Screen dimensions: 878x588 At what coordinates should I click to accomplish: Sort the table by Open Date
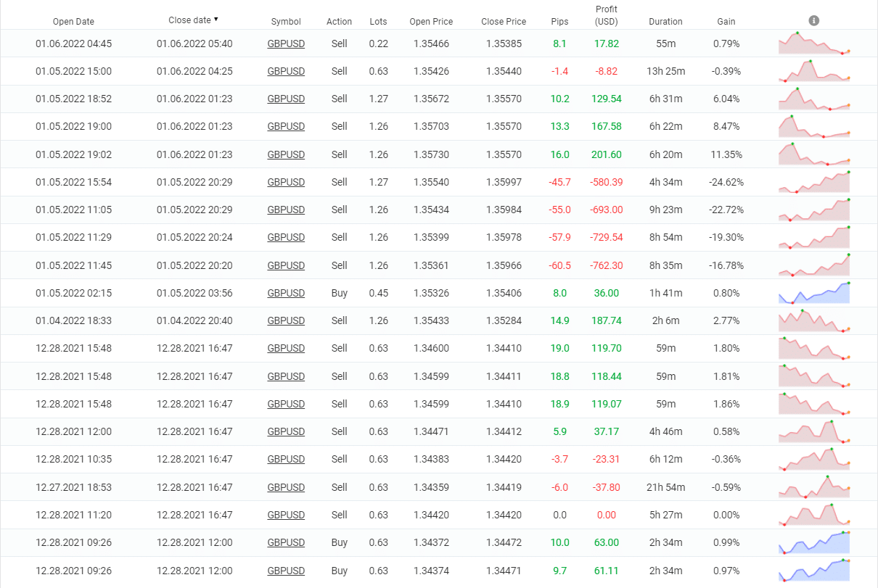click(73, 21)
